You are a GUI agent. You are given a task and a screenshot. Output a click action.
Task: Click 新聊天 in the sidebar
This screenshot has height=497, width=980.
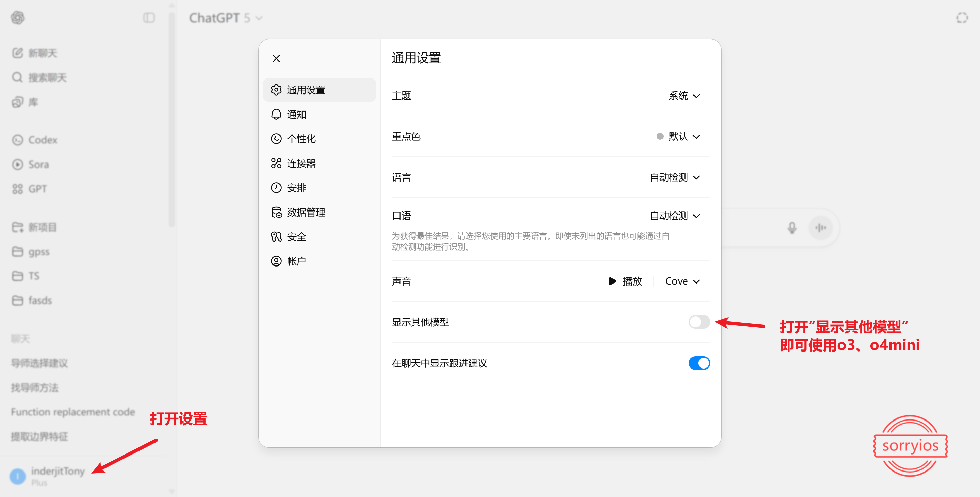click(x=43, y=53)
